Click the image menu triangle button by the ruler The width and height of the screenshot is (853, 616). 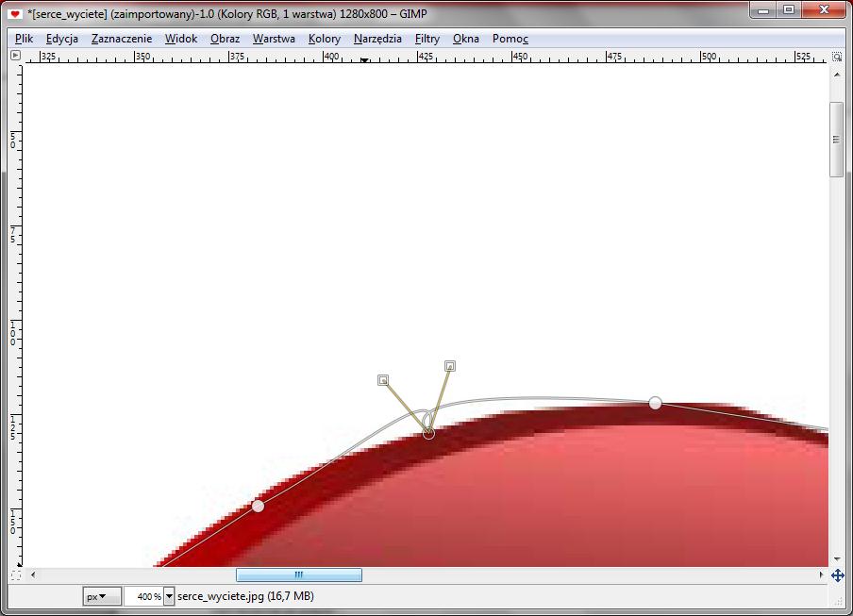pos(16,56)
